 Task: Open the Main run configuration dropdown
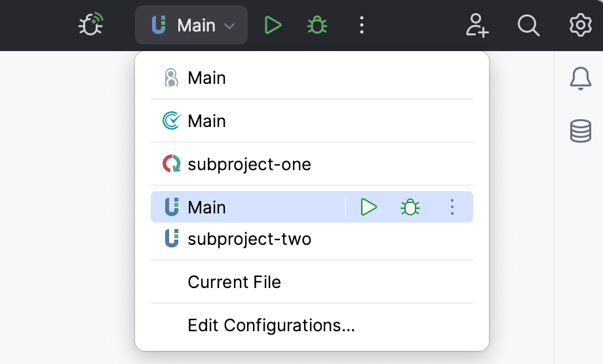(x=191, y=26)
